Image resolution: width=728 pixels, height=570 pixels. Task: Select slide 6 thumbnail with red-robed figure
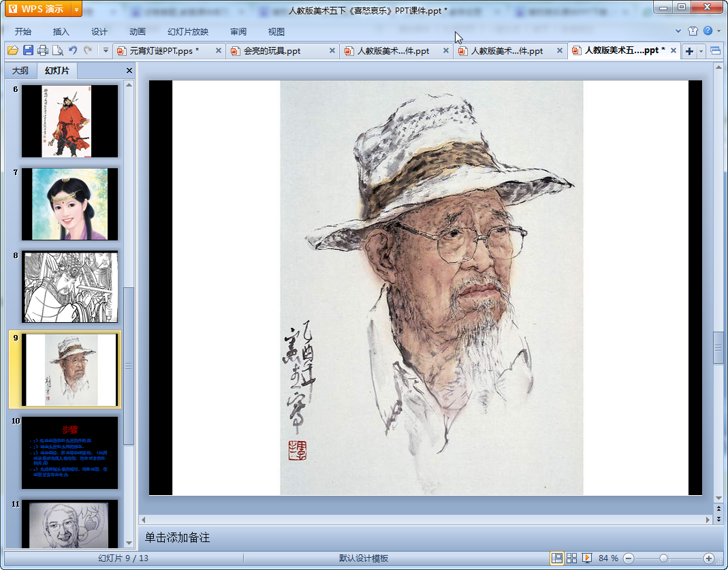click(69, 121)
